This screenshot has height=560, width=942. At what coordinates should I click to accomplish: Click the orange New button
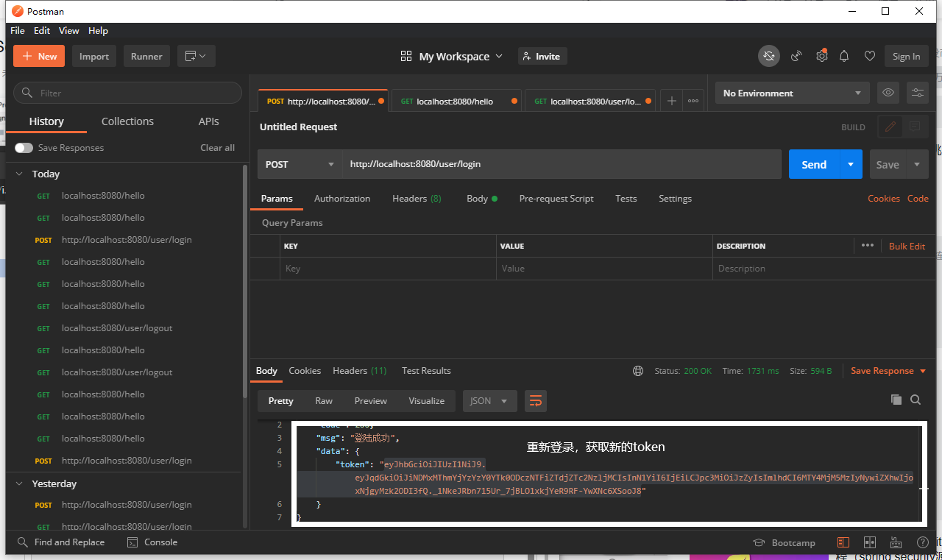click(39, 56)
